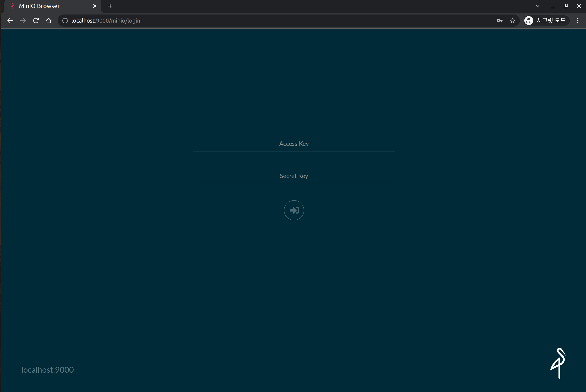This screenshot has width=586, height=392.
Task: Open the browser home page
Action: [x=49, y=21]
